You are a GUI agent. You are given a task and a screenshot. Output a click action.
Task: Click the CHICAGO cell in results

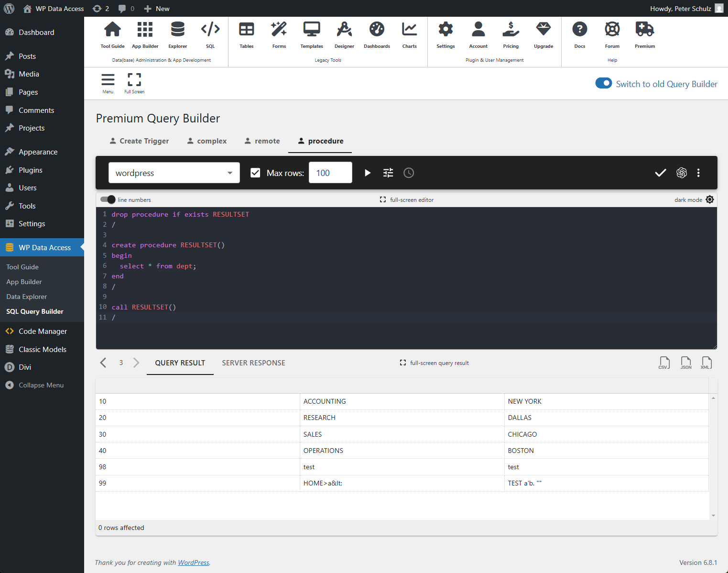pos(607,434)
